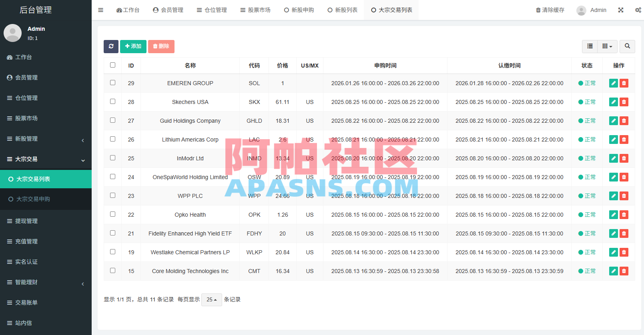The height and width of the screenshot is (335, 644).
Task: Edit the Lithium Americas Corp row
Action: pos(614,140)
